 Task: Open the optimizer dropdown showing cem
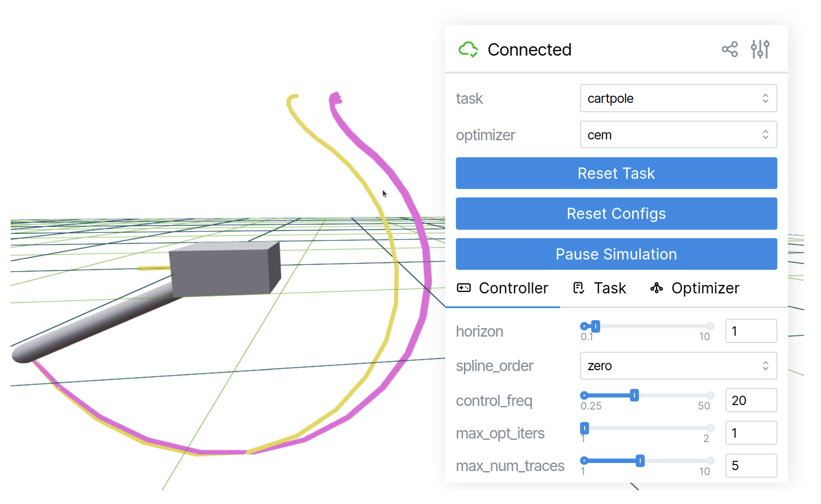(x=678, y=135)
